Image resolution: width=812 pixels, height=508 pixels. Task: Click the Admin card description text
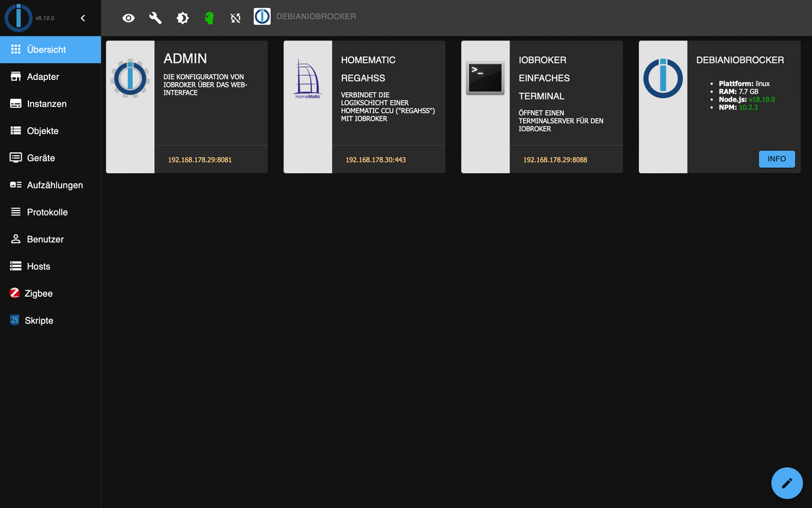(x=206, y=85)
